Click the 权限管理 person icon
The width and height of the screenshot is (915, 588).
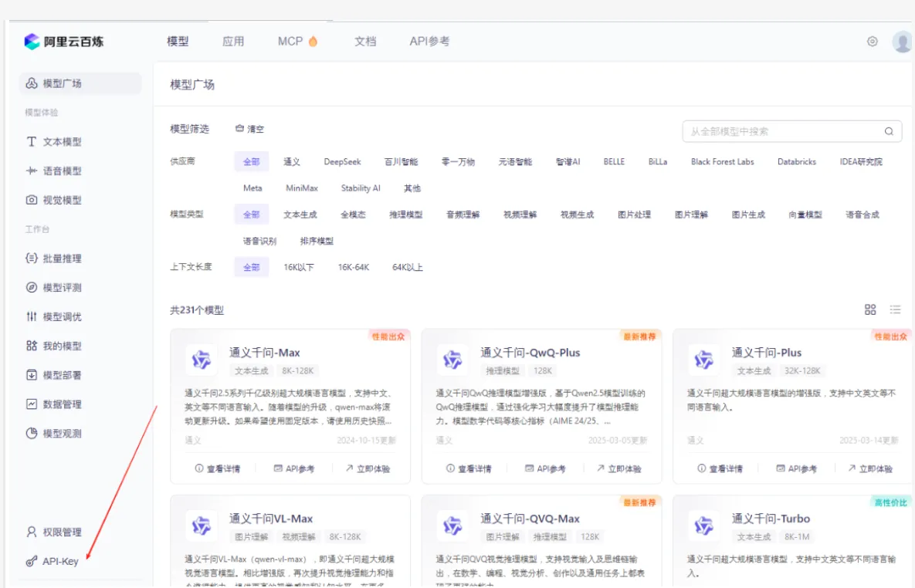[x=32, y=532]
